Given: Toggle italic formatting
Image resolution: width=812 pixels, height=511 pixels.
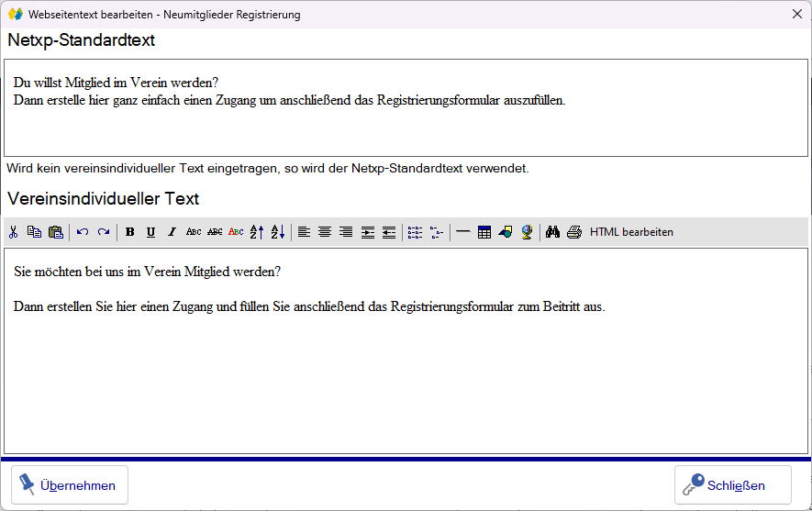Looking at the screenshot, I should click(172, 232).
